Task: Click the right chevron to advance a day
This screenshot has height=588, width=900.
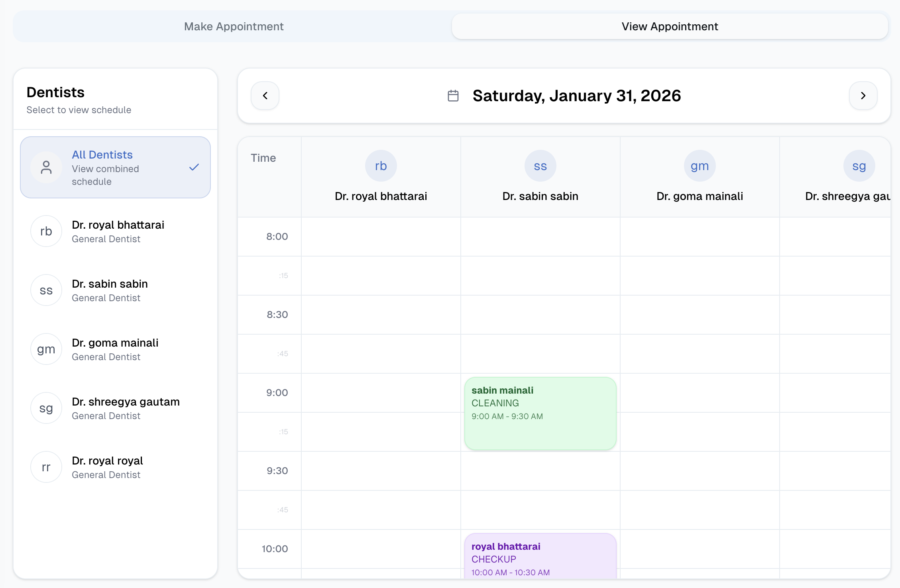Action: (x=863, y=96)
